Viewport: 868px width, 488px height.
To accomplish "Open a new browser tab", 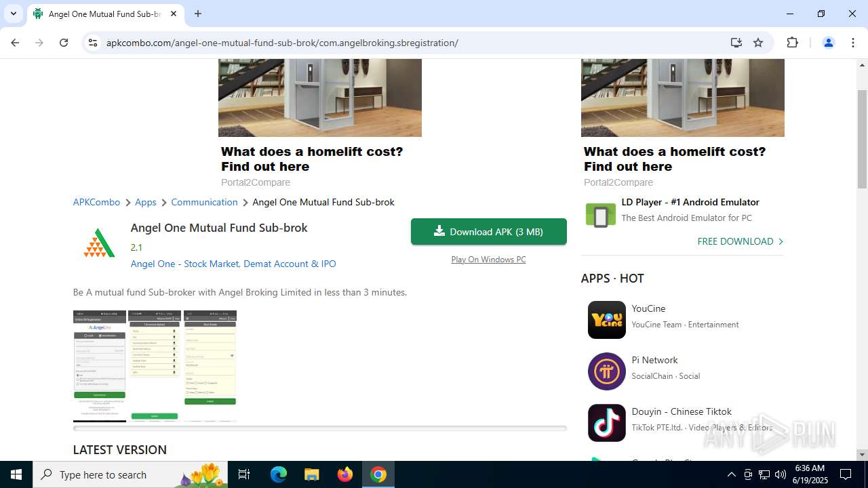I will [x=198, y=14].
